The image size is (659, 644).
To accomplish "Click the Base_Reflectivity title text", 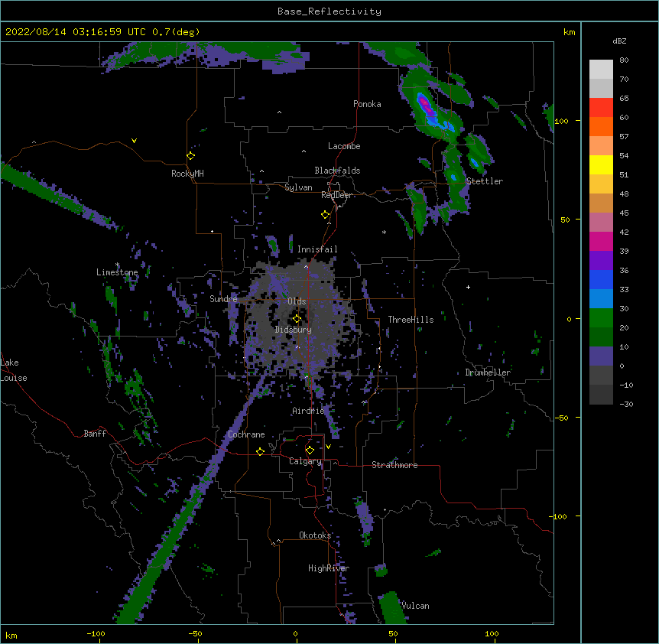I will click(329, 11).
